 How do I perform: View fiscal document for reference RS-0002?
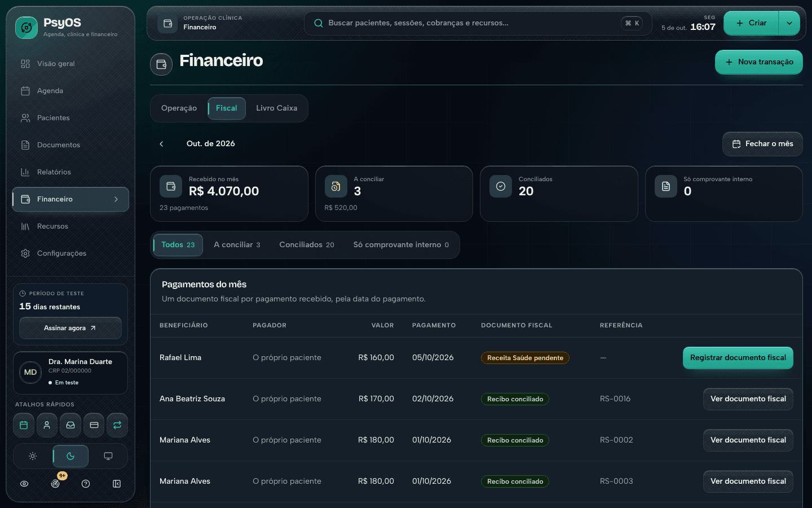[748, 440]
